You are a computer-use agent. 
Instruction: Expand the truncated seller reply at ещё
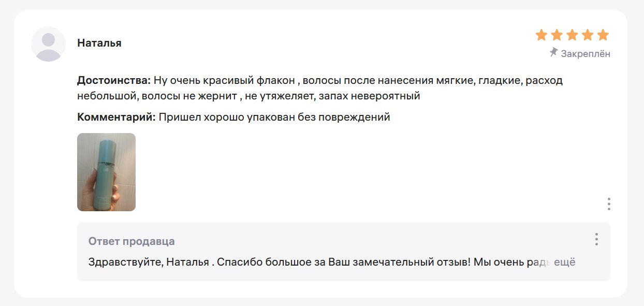tap(565, 262)
